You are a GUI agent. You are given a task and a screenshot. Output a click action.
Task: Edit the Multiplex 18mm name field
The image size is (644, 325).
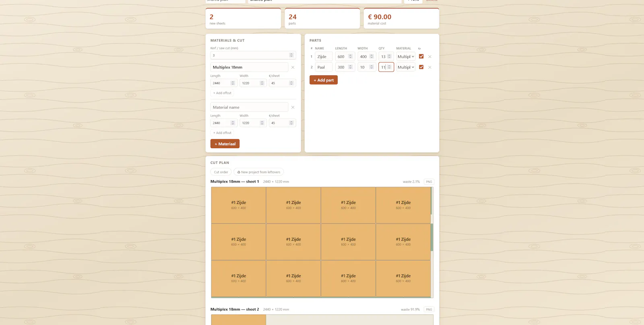tap(249, 67)
